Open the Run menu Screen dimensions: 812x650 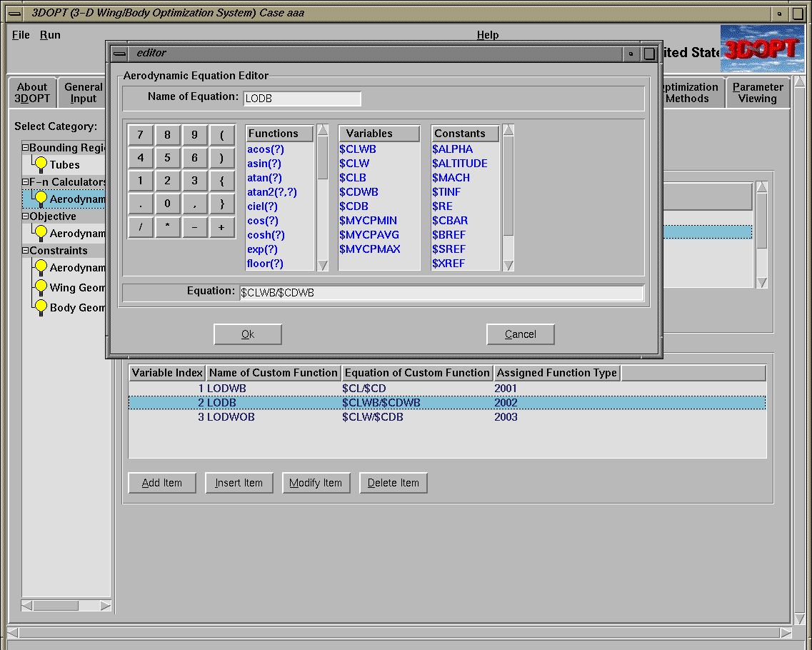click(50, 35)
